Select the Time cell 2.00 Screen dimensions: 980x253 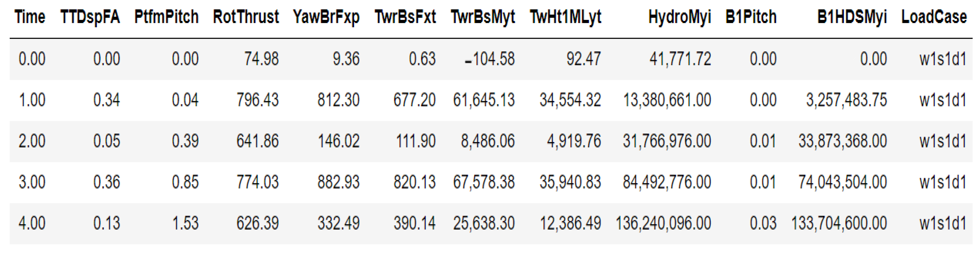(x=32, y=141)
